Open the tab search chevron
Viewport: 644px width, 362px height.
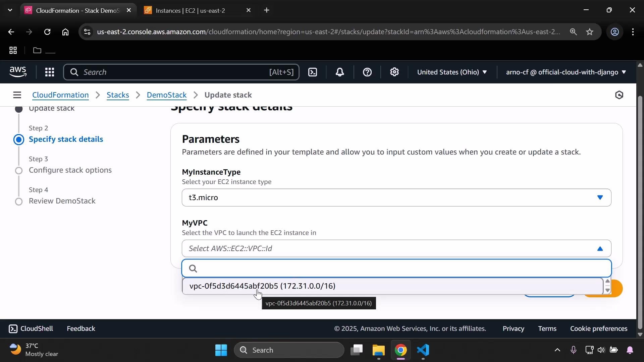point(10,10)
